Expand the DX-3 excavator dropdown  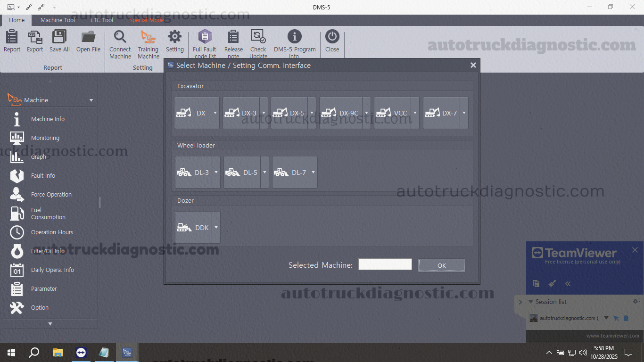pos(264,113)
